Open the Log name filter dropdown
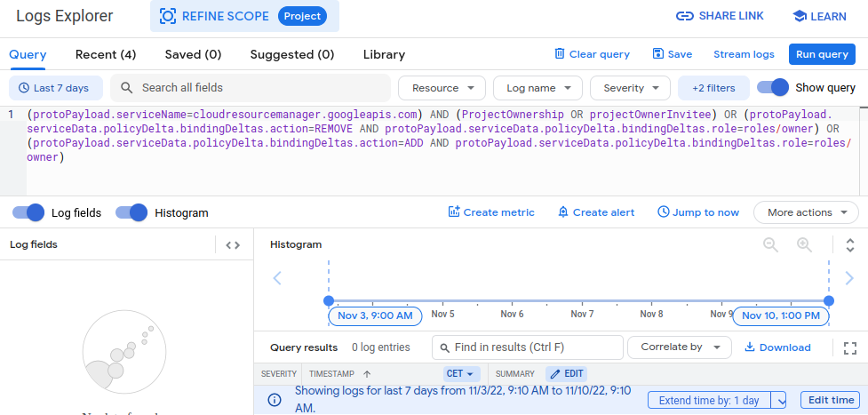The width and height of the screenshot is (868, 415). click(x=538, y=88)
